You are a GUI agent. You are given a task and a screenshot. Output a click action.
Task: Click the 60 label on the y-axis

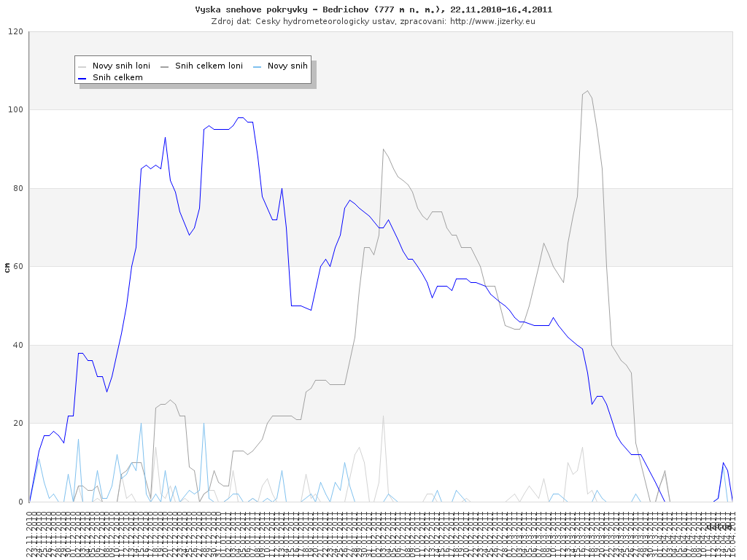click(18, 267)
